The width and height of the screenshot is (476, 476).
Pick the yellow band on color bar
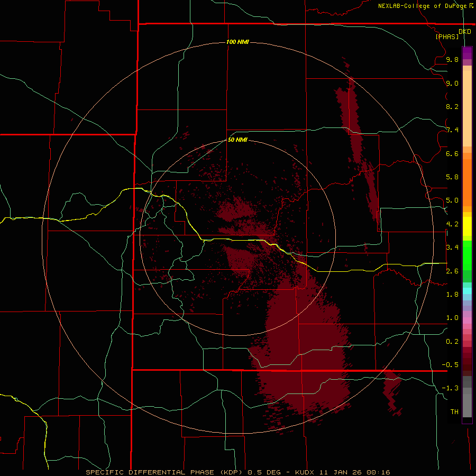coord(467,226)
